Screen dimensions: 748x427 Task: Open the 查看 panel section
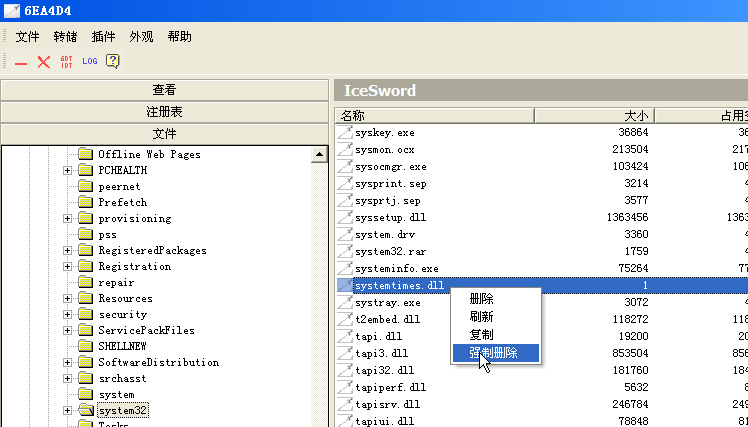pos(165,90)
